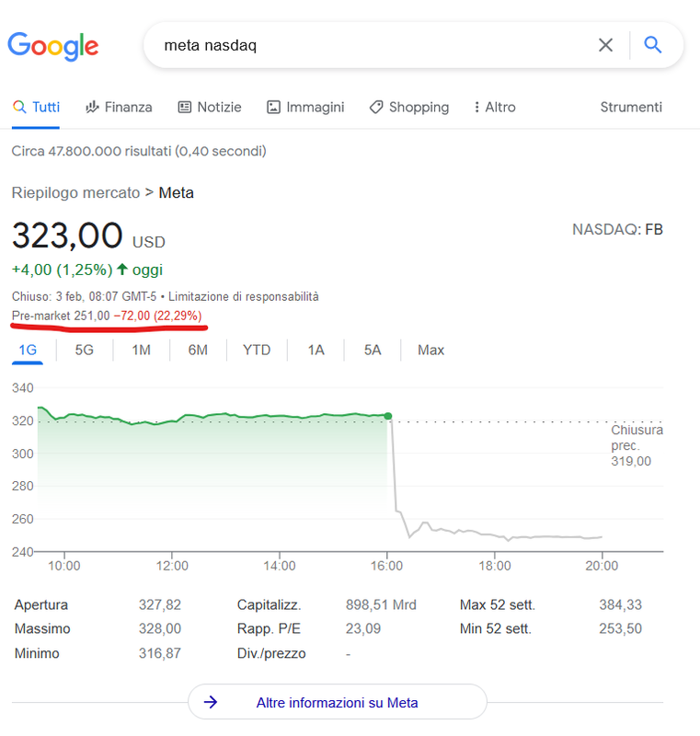
Task: Click the Rapp. P/E value 23,09
Action: (363, 628)
